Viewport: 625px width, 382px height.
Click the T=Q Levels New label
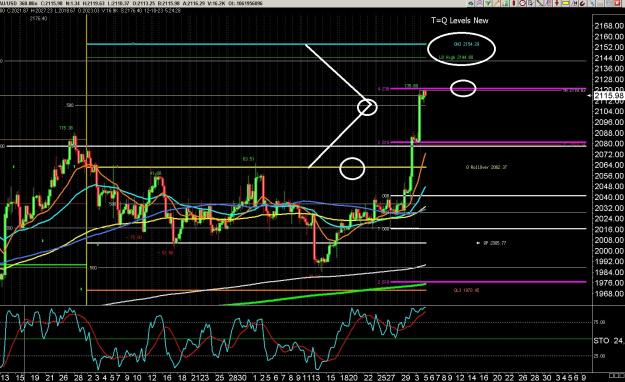click(x=460, y=20)
